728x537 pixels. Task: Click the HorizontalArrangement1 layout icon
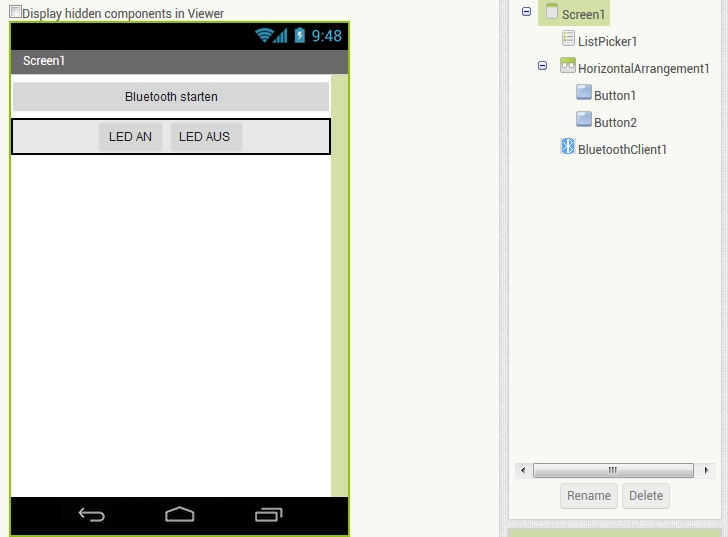568,65
